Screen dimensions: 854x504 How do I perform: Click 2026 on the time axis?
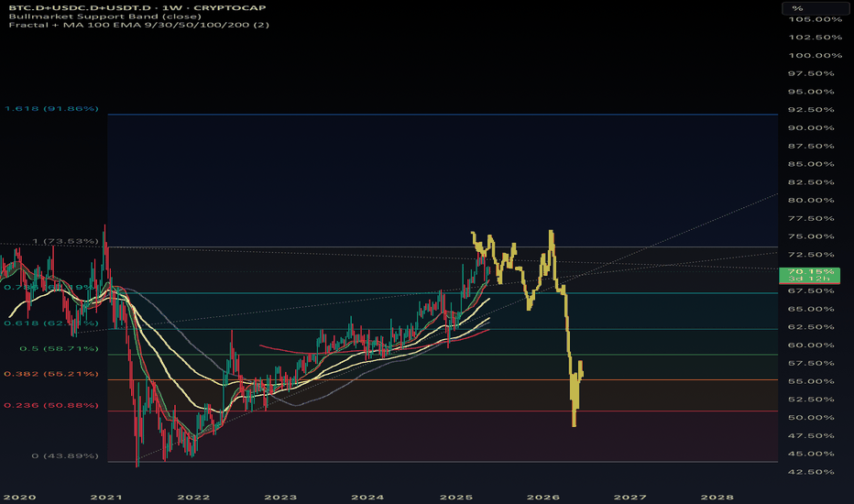pyautogui.click(x=543, y=497)
